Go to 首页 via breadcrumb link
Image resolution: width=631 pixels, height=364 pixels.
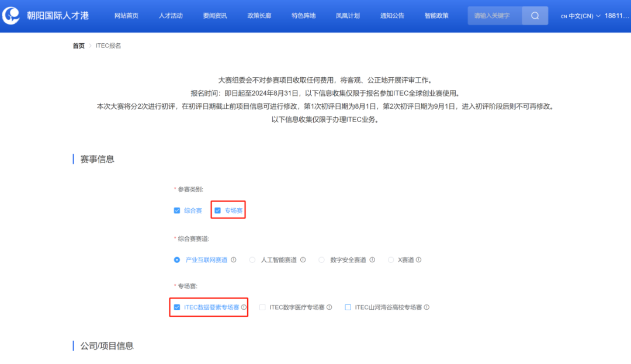(78, 46)
